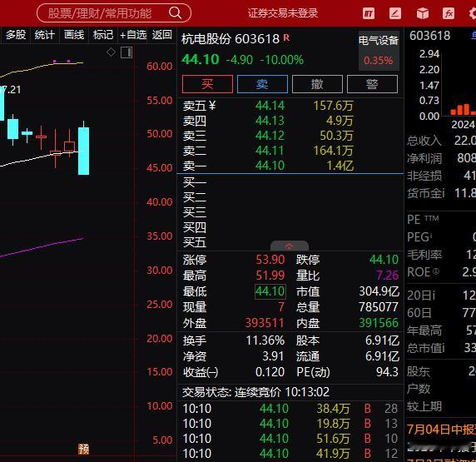Click 内盘 value 391566
This screenshot has width=476, height=462.
379,323
